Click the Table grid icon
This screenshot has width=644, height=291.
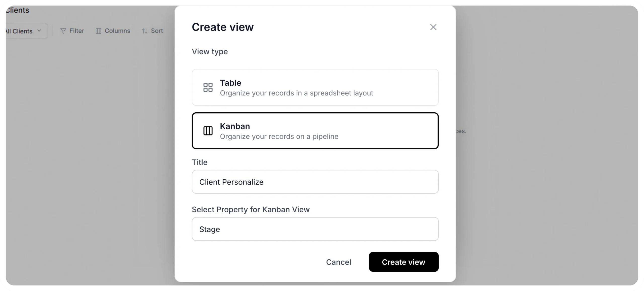[208, 87]
